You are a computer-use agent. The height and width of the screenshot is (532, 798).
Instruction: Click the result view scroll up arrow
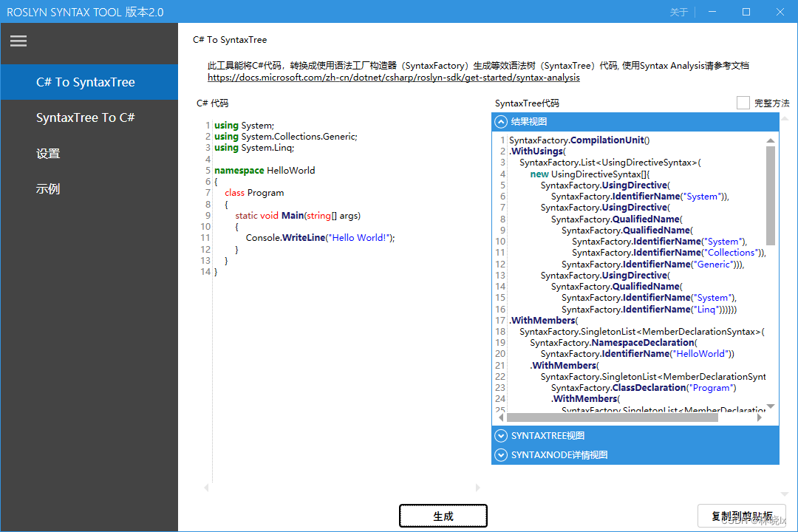click(771, 140)
